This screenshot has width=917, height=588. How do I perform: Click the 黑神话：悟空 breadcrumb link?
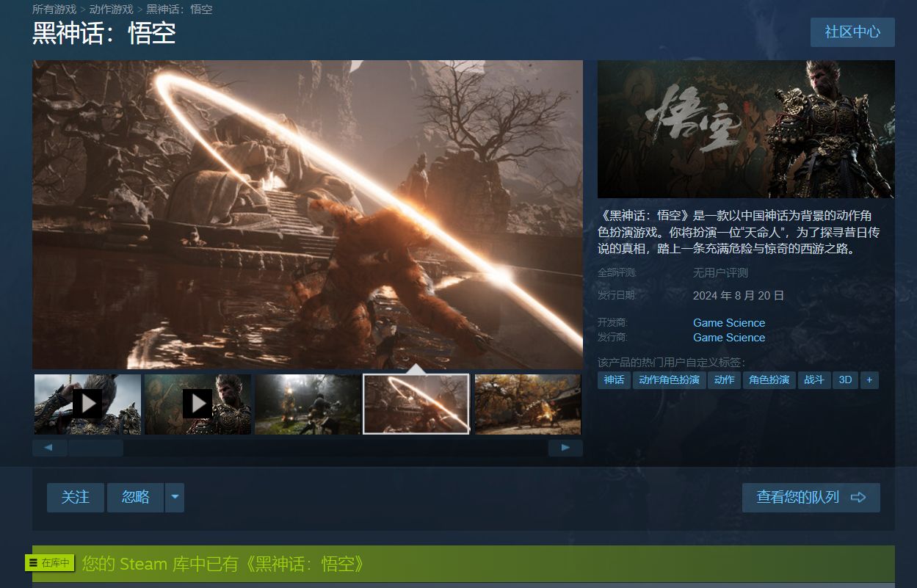179,10
